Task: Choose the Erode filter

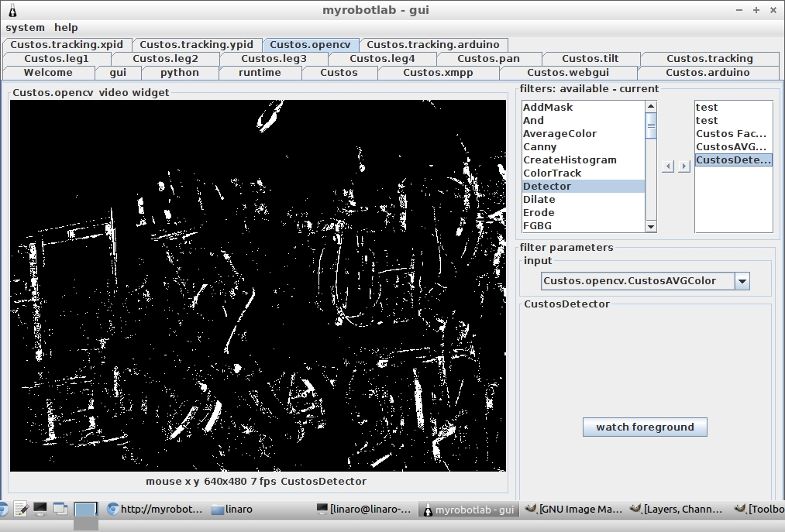Action: click(x=584, y=213)
